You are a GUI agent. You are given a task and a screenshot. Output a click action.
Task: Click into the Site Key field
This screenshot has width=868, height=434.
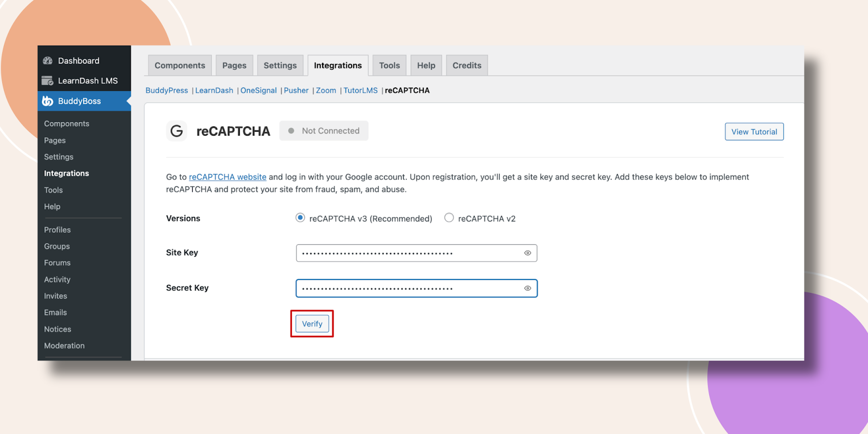[x=407, y=253]
